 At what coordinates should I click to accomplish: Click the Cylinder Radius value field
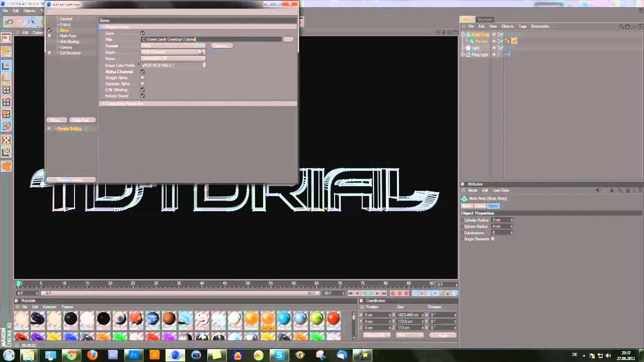(502, 220)
